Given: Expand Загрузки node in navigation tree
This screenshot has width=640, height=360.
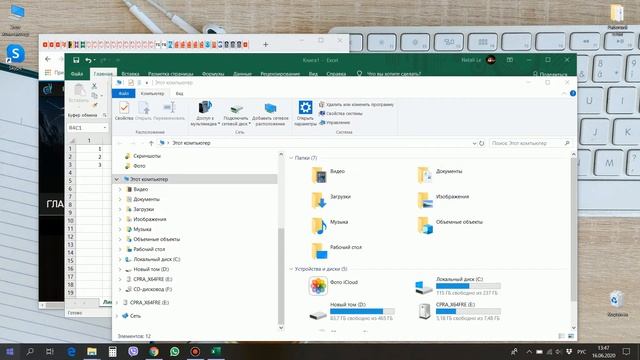Looking at the screenshot, I should [120, 209].
